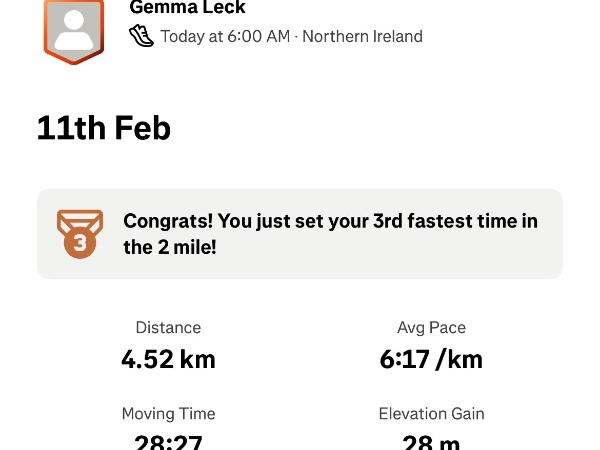The height and width of the screenshot is (450, 600).
Task: Click the number 3 on the medal
Action: [x=79, y=243]
